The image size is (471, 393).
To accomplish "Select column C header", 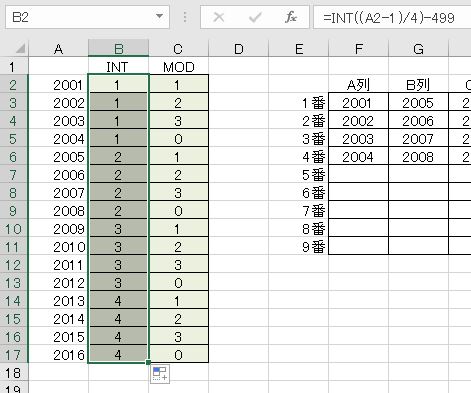I will pyautogui.click(x=178, y=49).
